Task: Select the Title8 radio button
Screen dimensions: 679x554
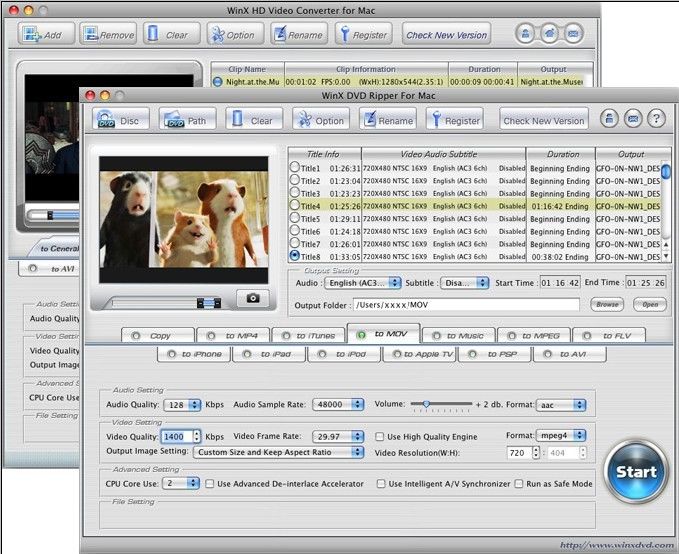Action: coord(295,255)
